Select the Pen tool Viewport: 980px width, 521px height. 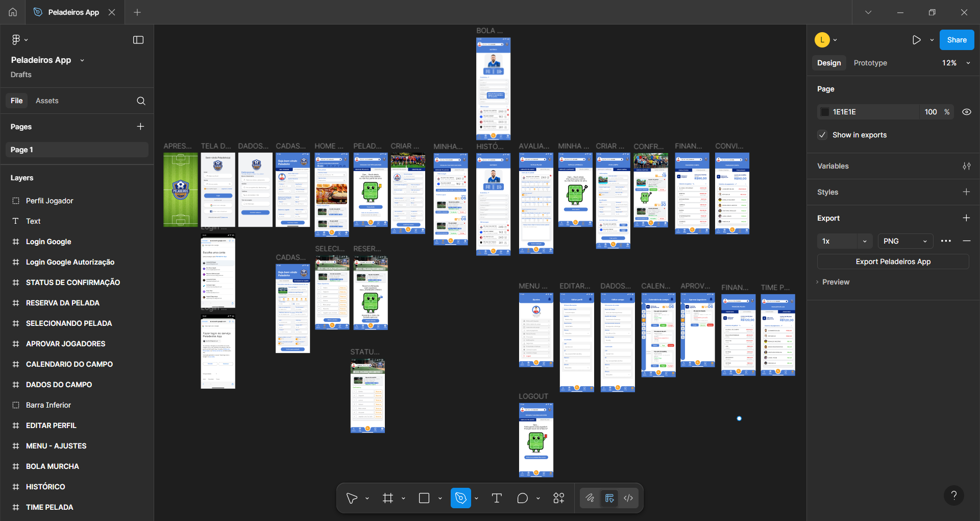460,498
